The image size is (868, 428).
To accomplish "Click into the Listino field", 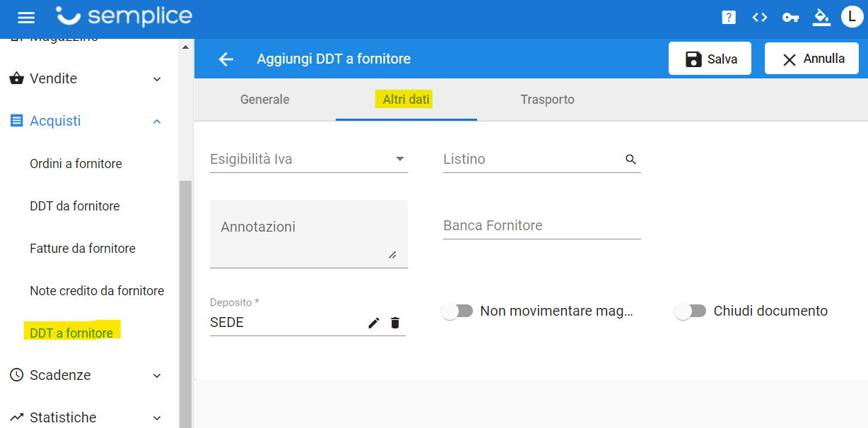I will [x=542, y=160].
